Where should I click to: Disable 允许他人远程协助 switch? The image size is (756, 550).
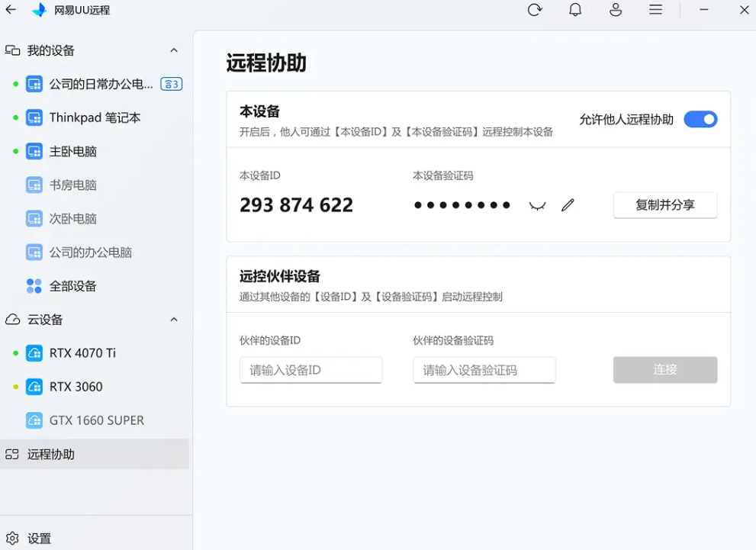(x=700, y=119)
